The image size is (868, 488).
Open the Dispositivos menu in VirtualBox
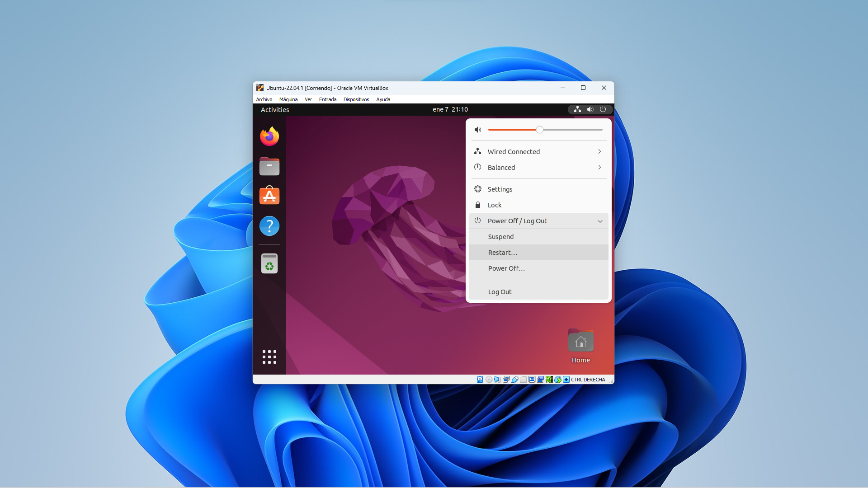(x=356, y=99)
